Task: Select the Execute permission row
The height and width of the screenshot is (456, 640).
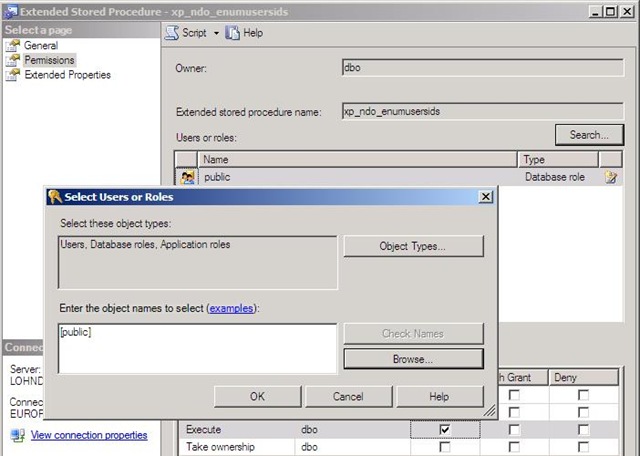Action: pos(399,429)
